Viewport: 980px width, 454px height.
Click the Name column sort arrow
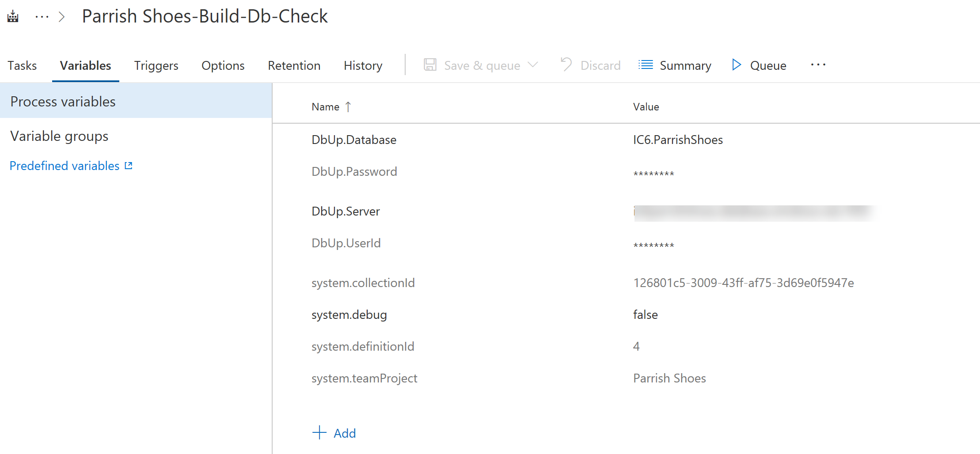coord(348,107)
